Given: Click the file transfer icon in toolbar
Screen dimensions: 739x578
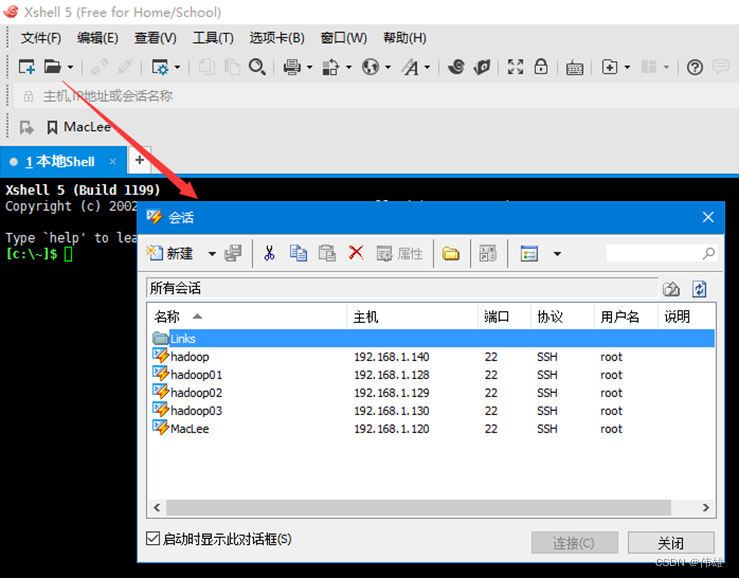Looking at the screenshot, I should 330,67.
